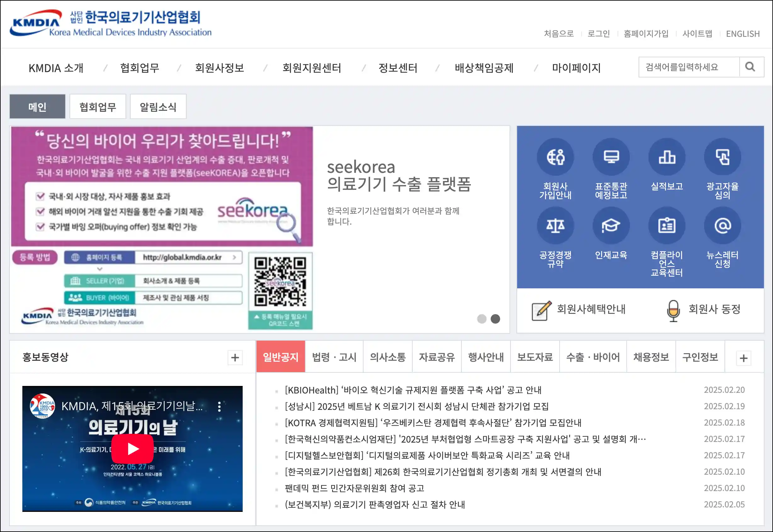Click the 홍보동영상 section title
Screen dimensions: 773x532
[x=45, y=357]
